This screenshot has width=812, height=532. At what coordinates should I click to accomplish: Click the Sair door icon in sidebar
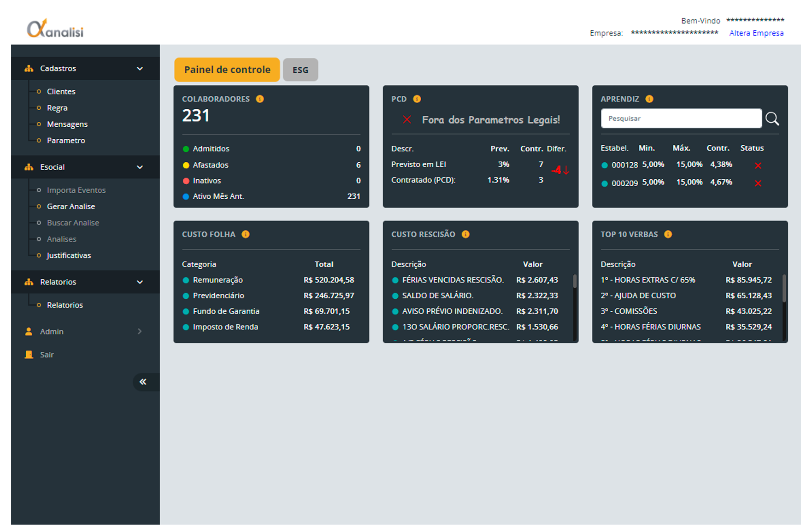pos(29,355)
